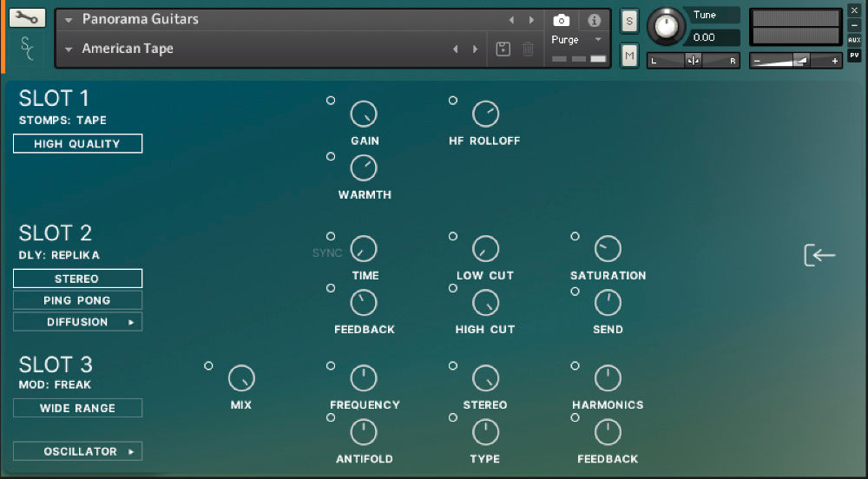Mute the instrument with M button
The height and width of the screenshot is (479, 868).
coord(628,56)
